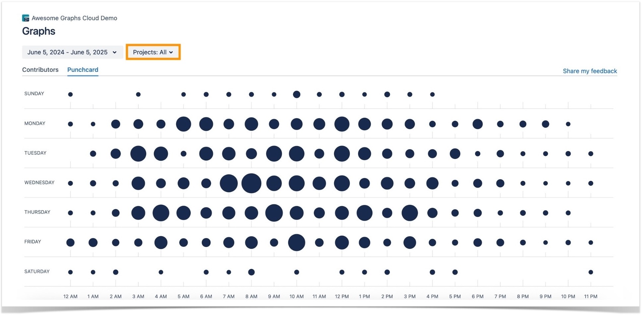Click the Awesome Graphs app logo icon
644x316 pixels.
[x=25, y=18]
